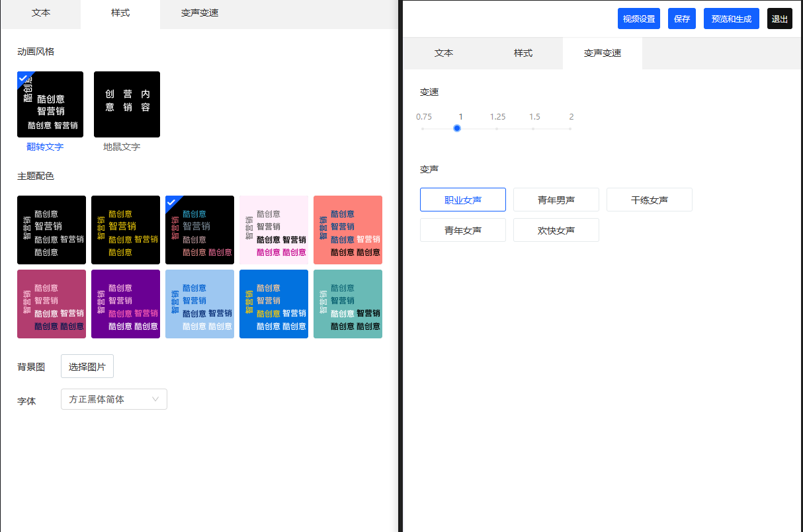Select 欢快女声 voice option
This screenshot has height=532, width=803.
[x=556, y=230]
